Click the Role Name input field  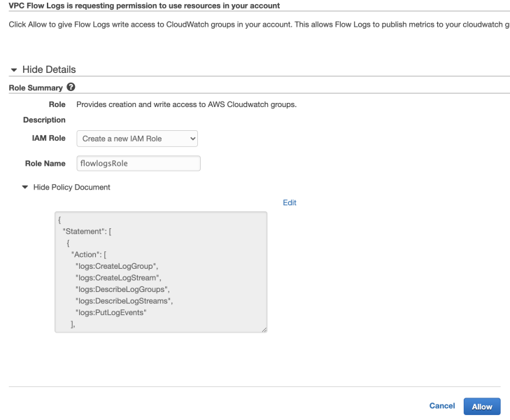pyautogui.click(x=139, y=163)
